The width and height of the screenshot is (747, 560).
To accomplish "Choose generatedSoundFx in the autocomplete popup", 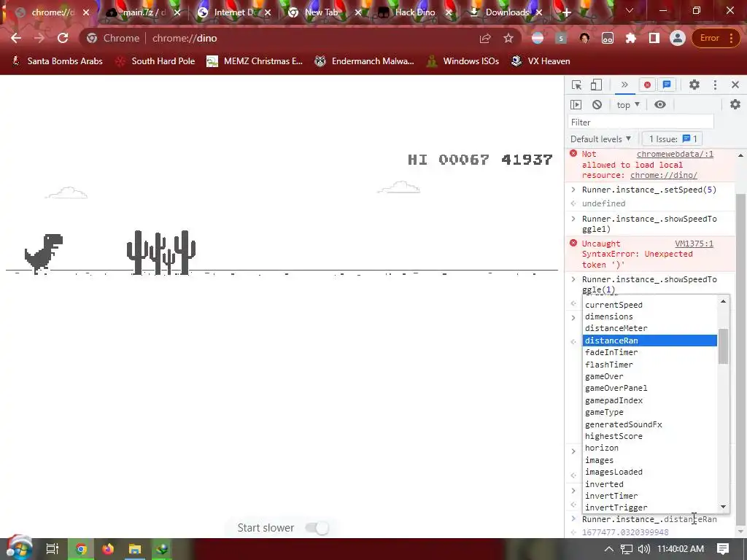I will (650, 424).
